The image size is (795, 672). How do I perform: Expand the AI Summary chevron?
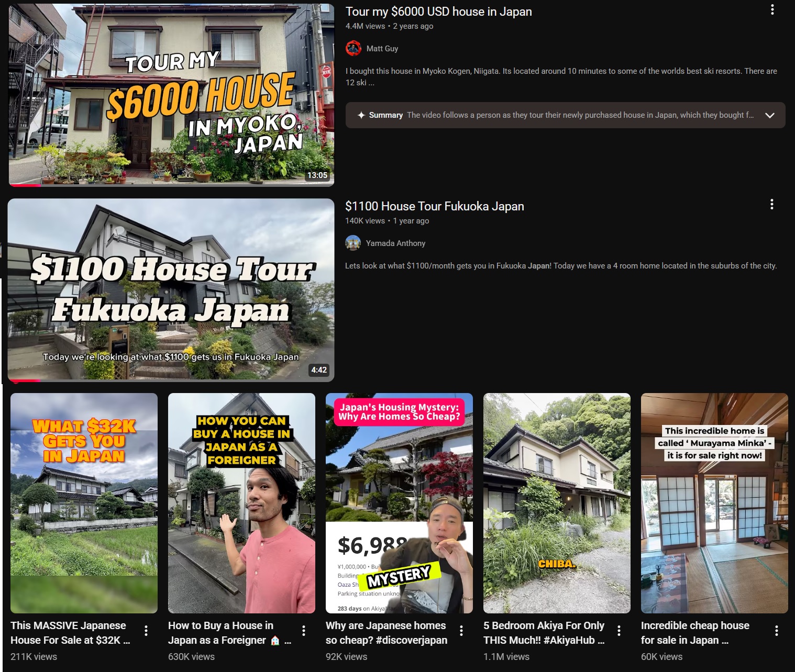coord(770,115)
